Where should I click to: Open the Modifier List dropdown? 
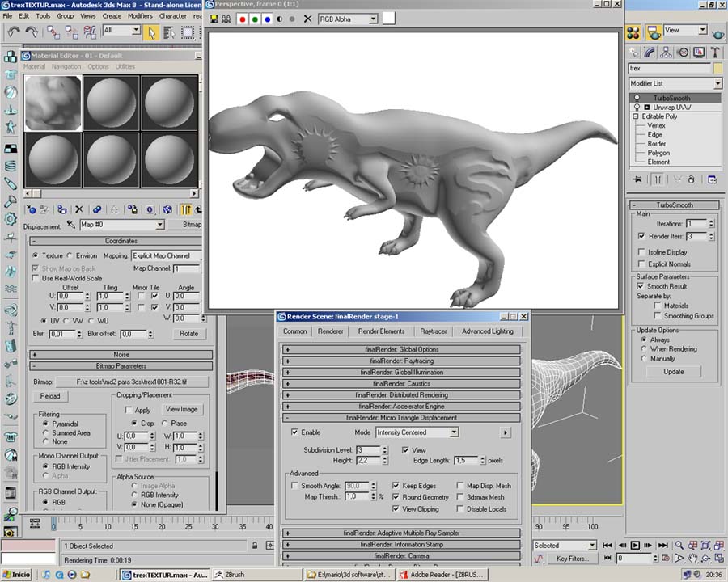(x=717, y=83)
